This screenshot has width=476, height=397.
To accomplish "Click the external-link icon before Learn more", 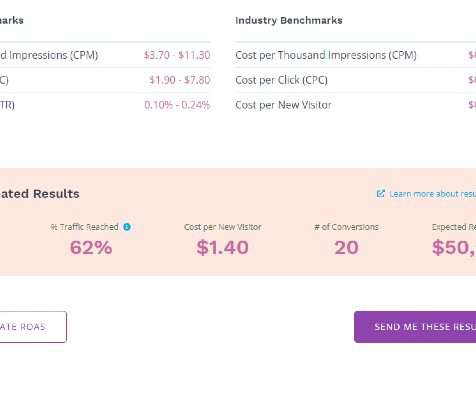I will click(x=380, y=194).
